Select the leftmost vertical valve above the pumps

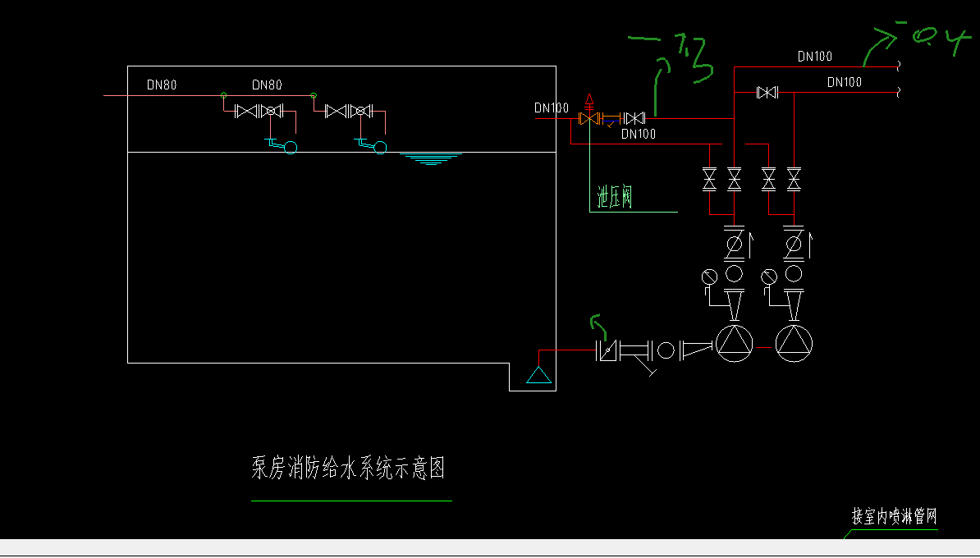pos(709,179)
